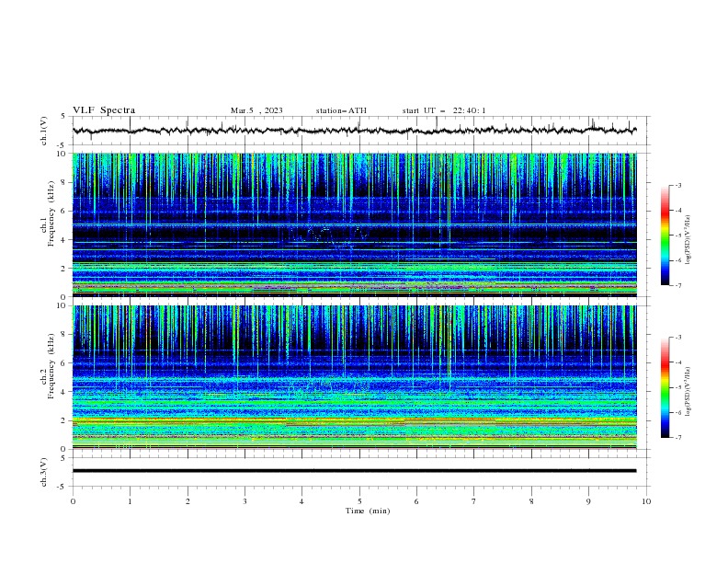Screen dimensions: 728x563
Task: Click the ch.1 "Frequency (kHz)" axis label
Action: pyautogui.click(x=51, y=213)
